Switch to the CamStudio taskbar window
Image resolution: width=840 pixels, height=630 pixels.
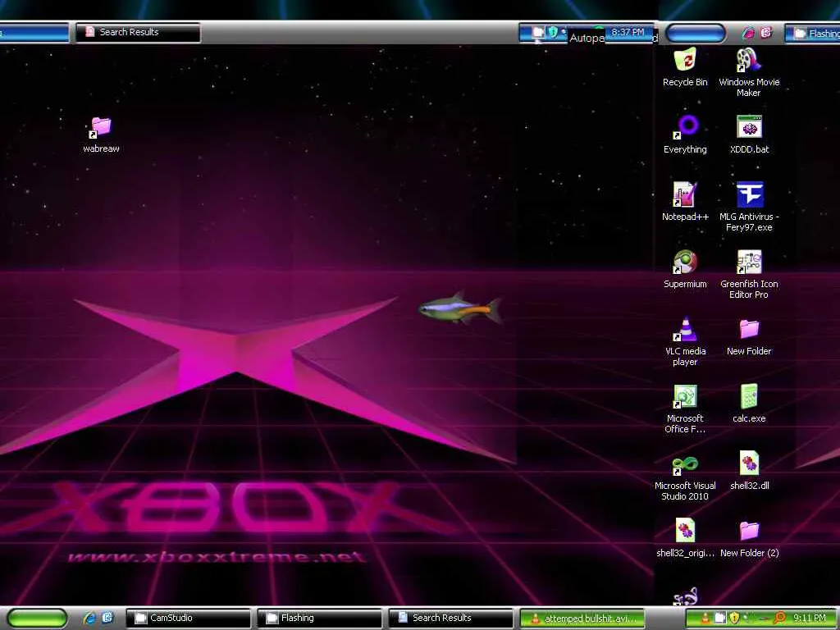(x=188, y=619)
